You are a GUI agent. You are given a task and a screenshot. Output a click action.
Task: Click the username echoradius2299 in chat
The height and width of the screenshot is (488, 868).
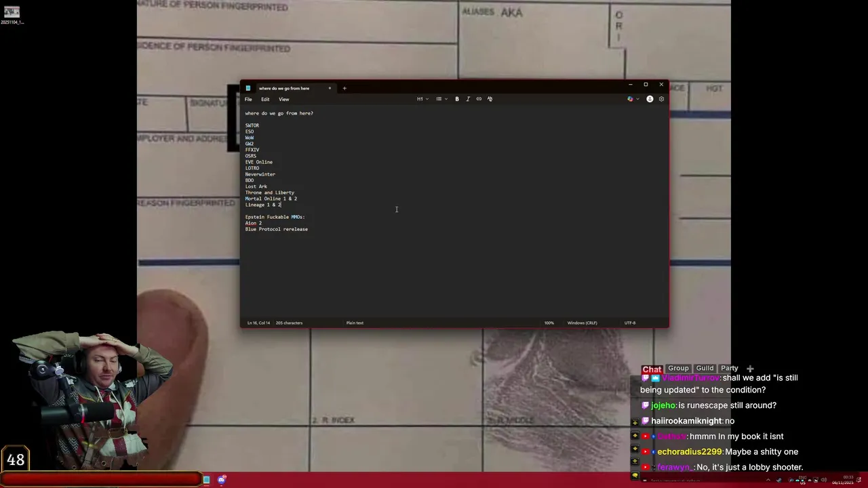point(689,452)
